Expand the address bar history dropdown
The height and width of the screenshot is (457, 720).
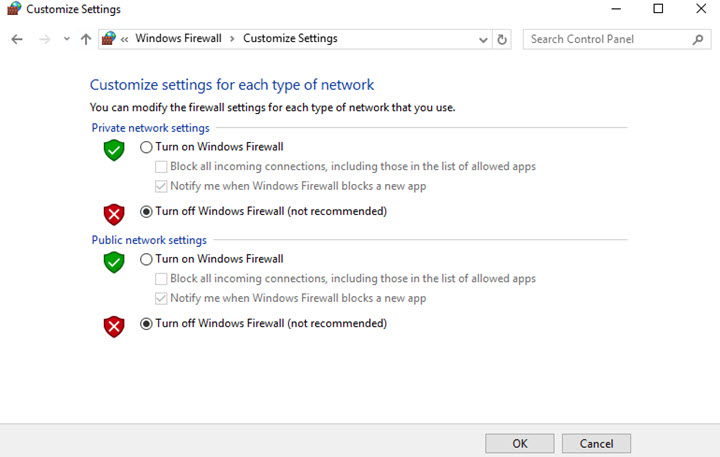(x=483, y=39)
